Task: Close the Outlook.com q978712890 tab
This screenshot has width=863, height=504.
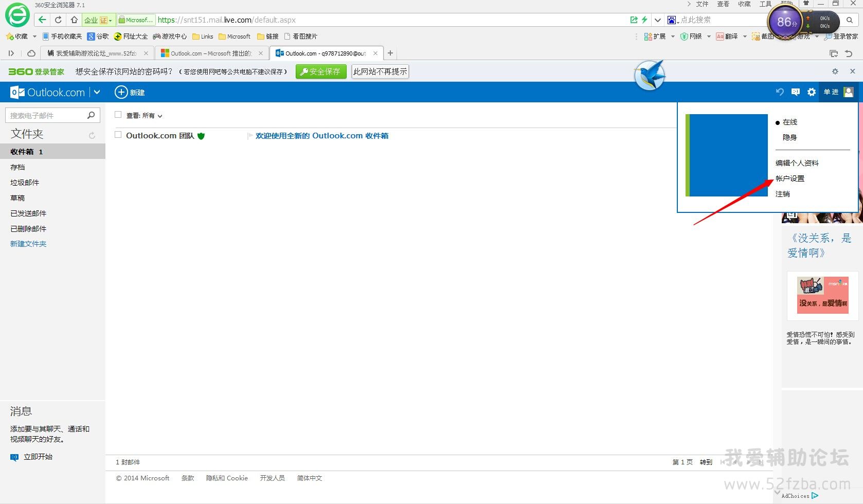Action: (375, 53)
